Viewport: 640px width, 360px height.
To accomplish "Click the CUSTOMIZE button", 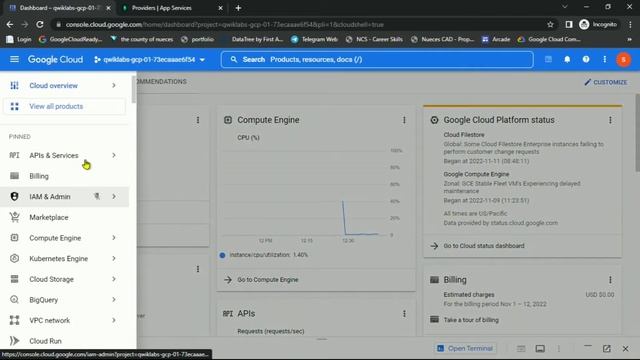I will [606, 82].
